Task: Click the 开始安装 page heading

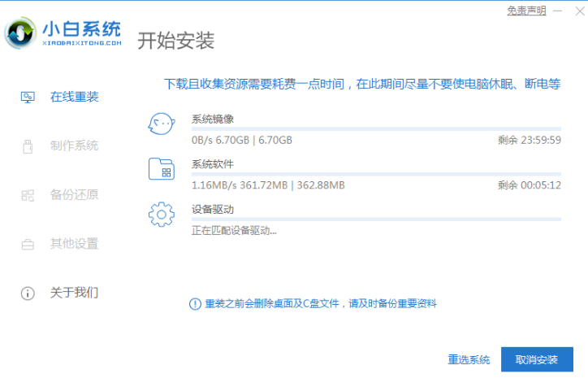Action: pos(176,40)
